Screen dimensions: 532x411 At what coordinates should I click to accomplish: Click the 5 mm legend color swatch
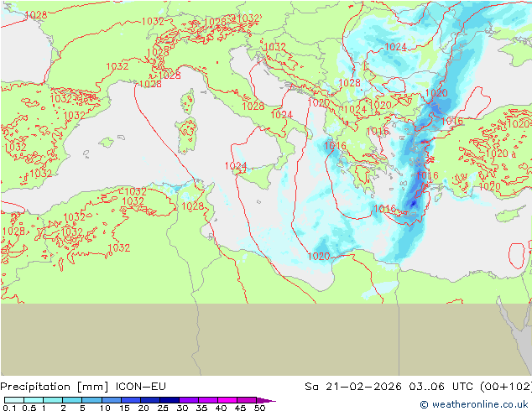point(92,400)
